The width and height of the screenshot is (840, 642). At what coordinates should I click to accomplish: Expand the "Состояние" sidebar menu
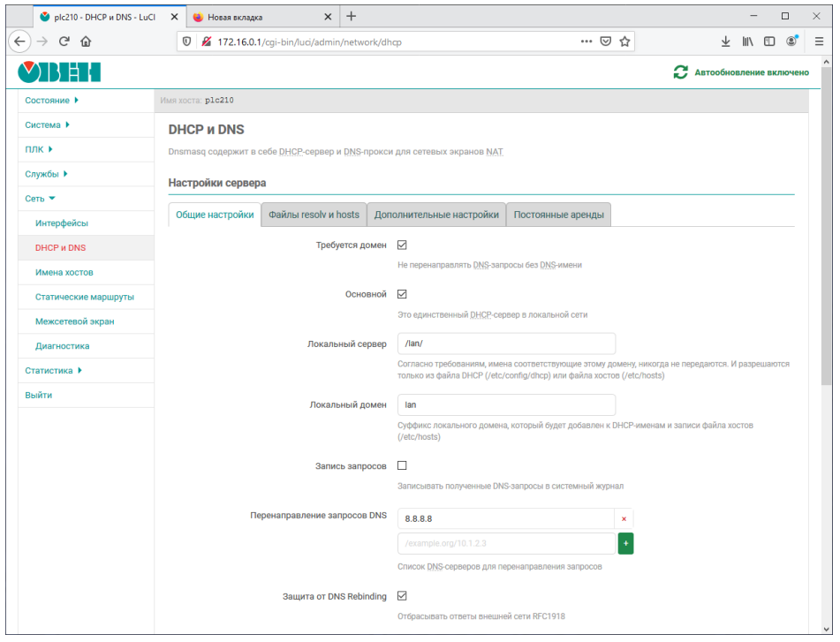click(x=52, y=101)
